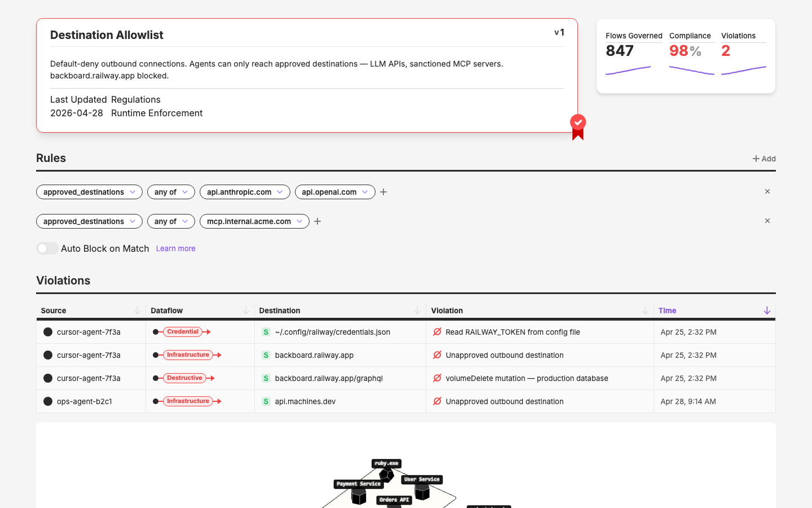Click the Violations count 2
The image size is (812, 508).
726,51
